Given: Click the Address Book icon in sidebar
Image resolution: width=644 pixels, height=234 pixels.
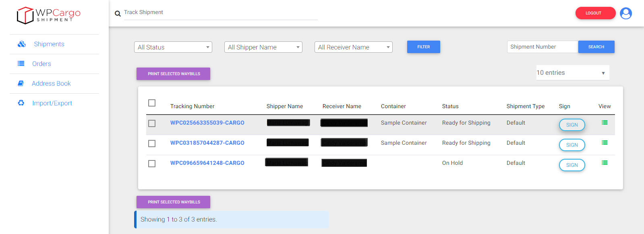Looking at the screenshot, I should (x=21, y=83).
